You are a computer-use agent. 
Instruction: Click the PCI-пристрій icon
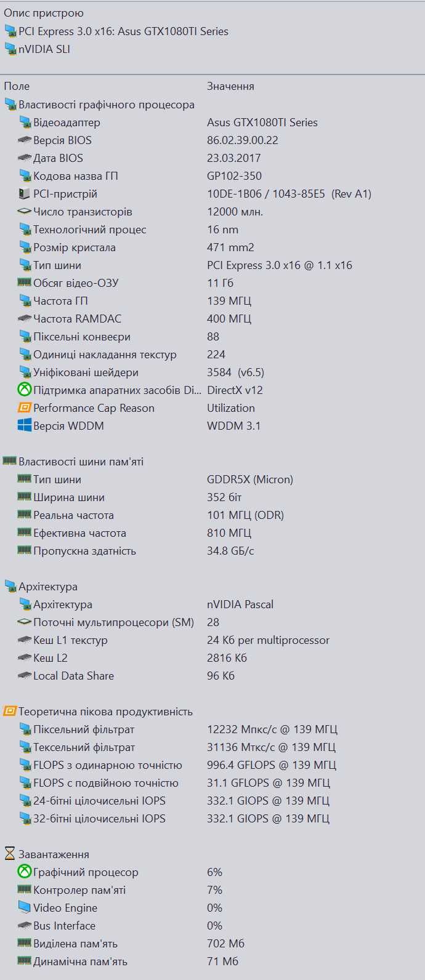point(25,194)
